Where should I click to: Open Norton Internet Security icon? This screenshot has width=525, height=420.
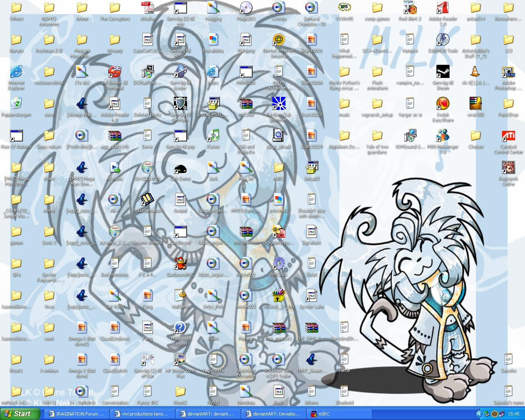(x=278, y=40)
